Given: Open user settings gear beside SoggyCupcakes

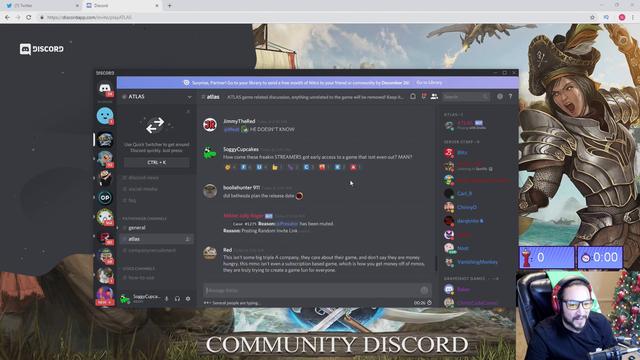Looking at the screenshot, I should [188, 299].
